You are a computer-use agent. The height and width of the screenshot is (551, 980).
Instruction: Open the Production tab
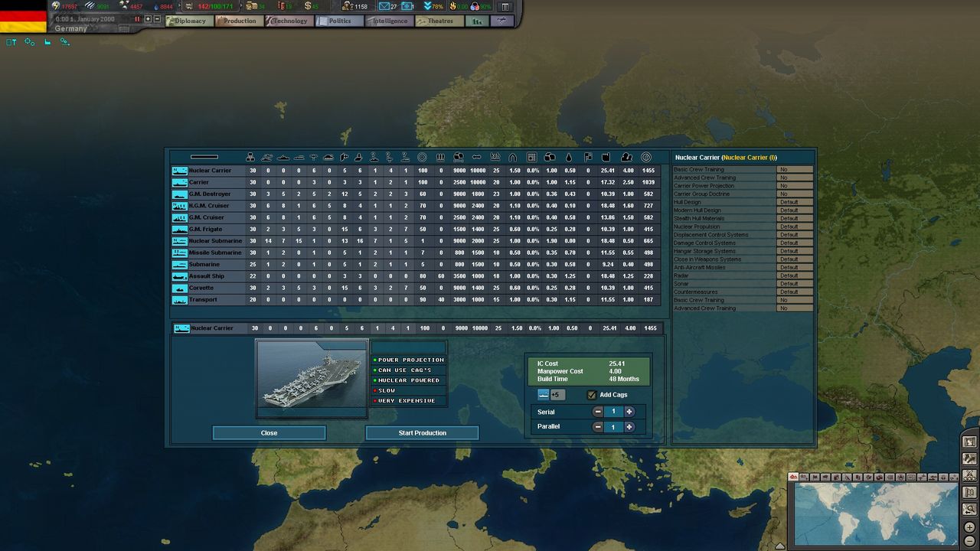click(x=240, y=21)
